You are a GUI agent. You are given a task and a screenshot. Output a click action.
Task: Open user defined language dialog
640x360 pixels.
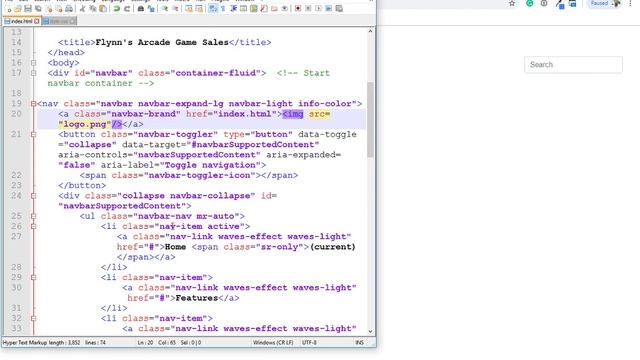coord(243,9)
